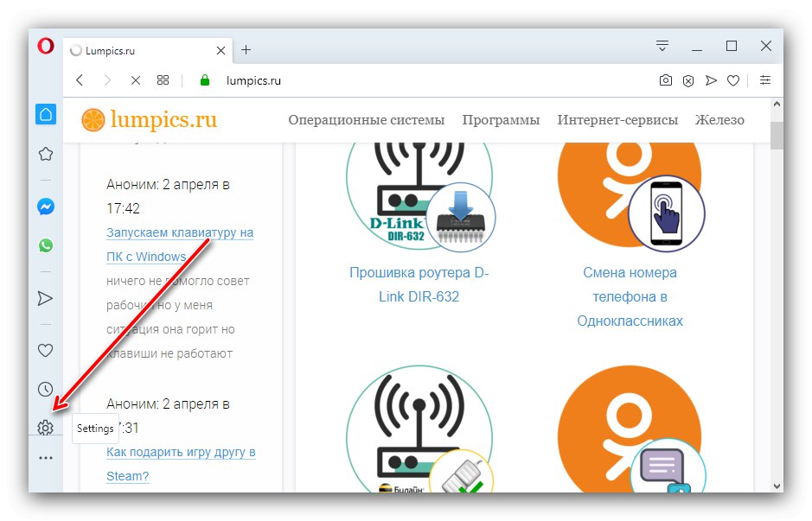The image size is (812, 521).
Task: Open the tab snoozing arrow next to tab bar
Action: pos(662,45)
